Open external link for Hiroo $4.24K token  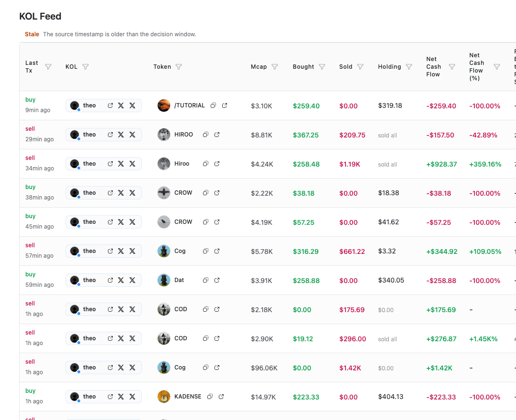point(217,164)
